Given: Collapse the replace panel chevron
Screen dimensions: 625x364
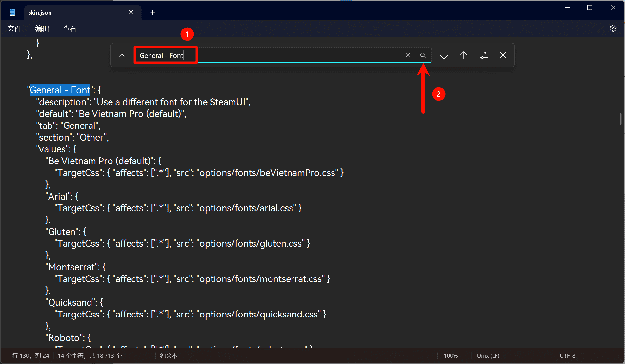Looking at the screenshot, I should click(122, 55).
